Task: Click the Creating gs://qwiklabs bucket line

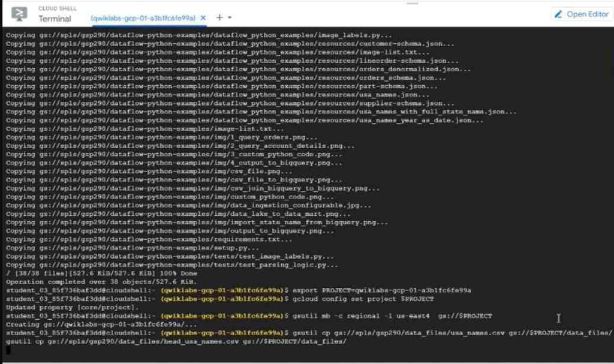Action: click(102, 324)
